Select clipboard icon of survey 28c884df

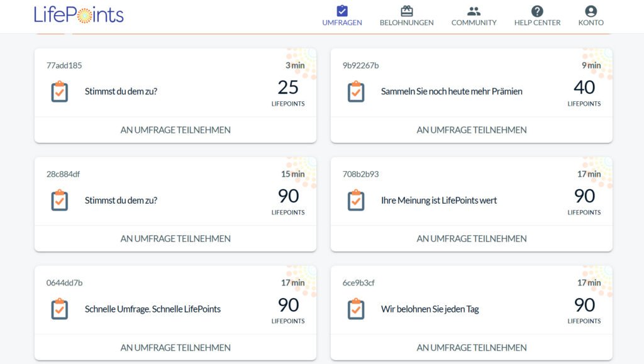pyautogui.click(x=60, y=201)
